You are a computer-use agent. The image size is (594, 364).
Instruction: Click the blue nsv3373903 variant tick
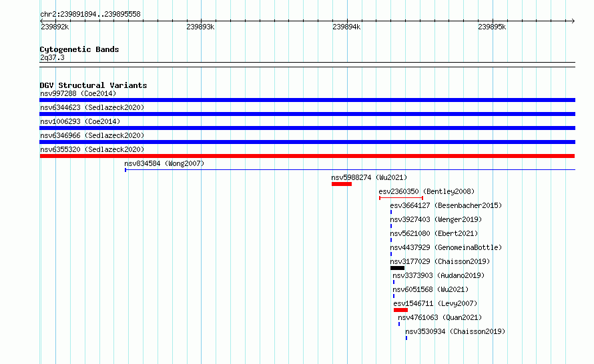coord(394,282)
